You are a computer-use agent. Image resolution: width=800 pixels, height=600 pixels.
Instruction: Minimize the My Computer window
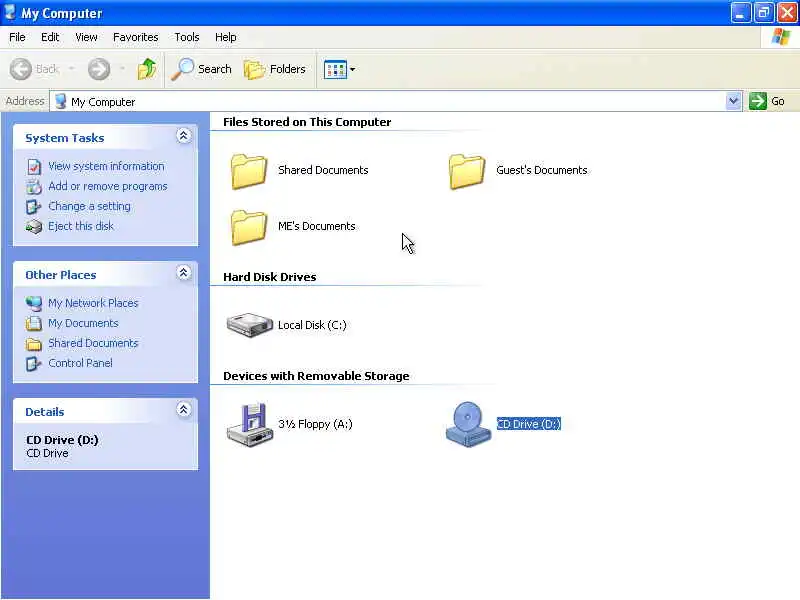coord(740,13)
